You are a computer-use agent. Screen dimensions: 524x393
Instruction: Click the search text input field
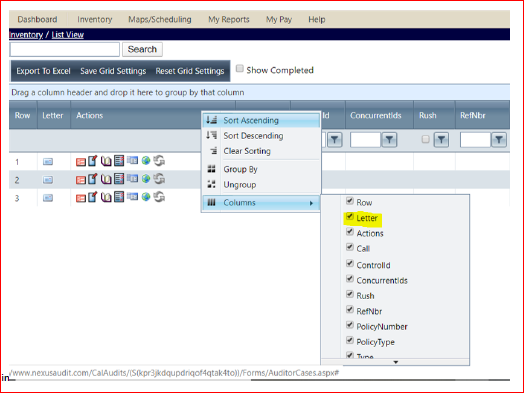(x=64, y=49)
